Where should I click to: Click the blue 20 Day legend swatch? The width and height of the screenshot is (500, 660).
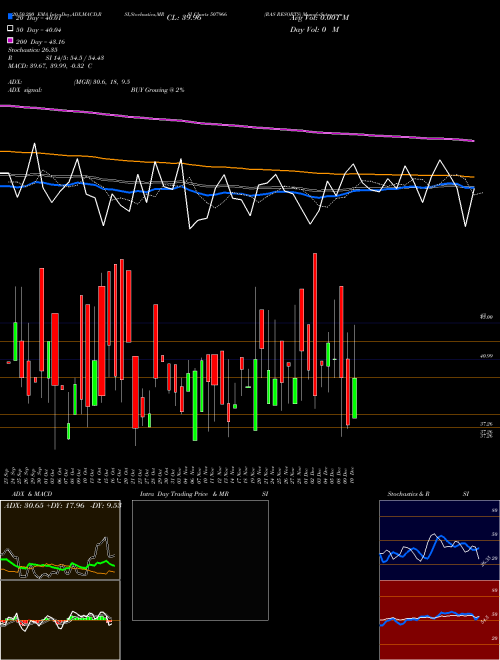pos(11,17)
